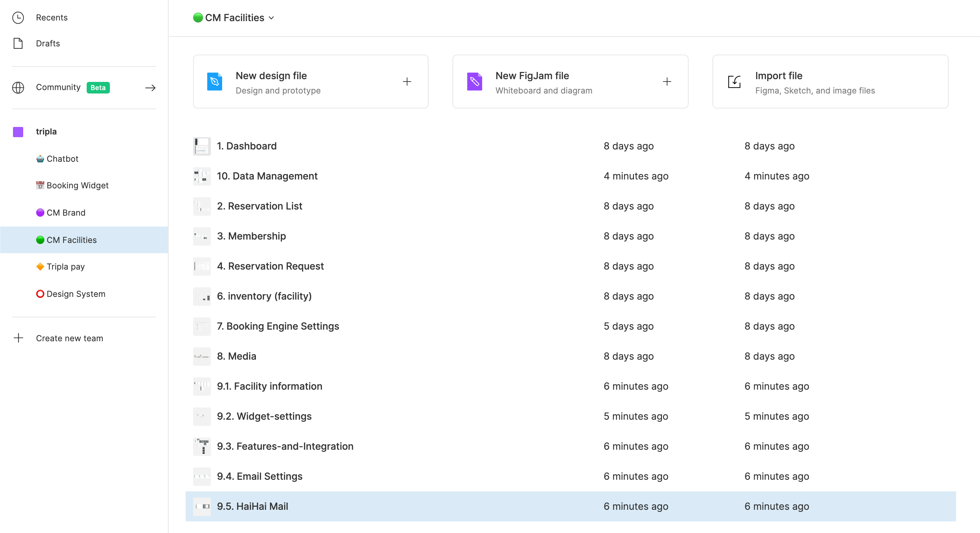
Task: Click '5 days ago' in Booking Engine Settings row
Action: tap(629, 326)
